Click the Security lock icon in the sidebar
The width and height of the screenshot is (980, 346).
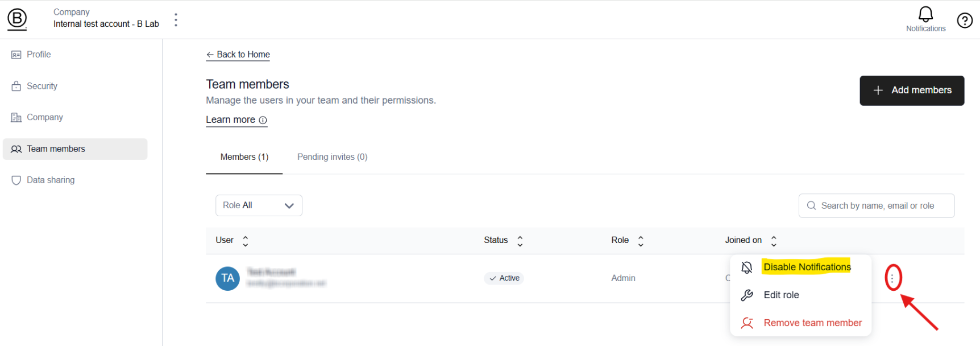pyautogui.click(x=16, y=86)
